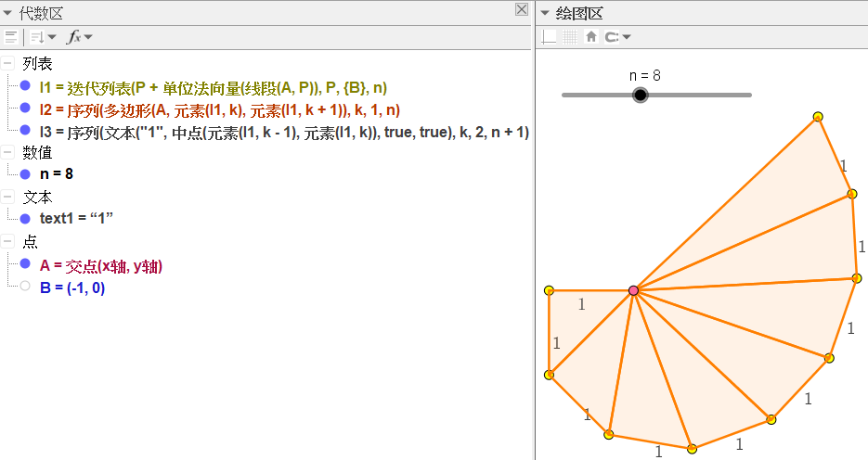Click the n slider handle
This screenshot has width=868, height=460.
click(x=640, y=96)
